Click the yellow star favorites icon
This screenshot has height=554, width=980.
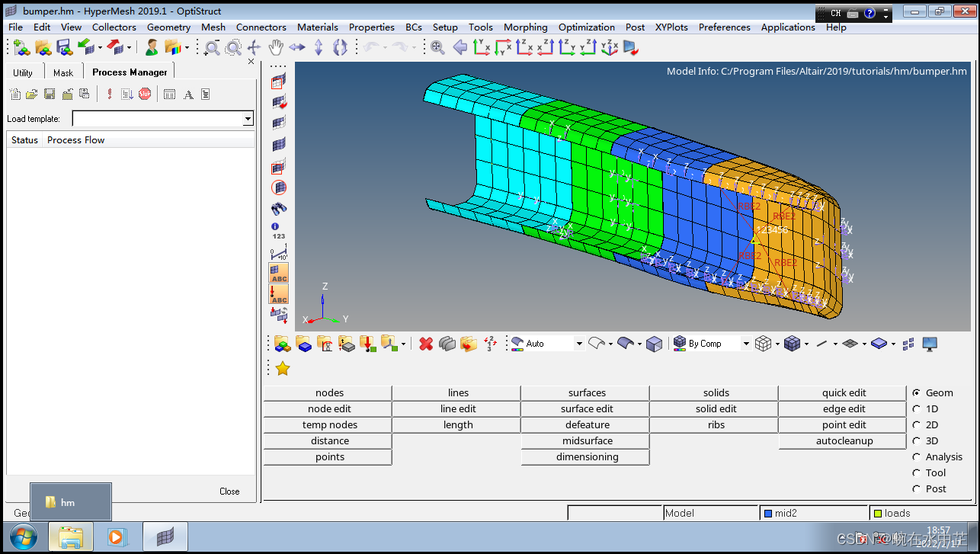pyautogui.click(x=283, y=369)
